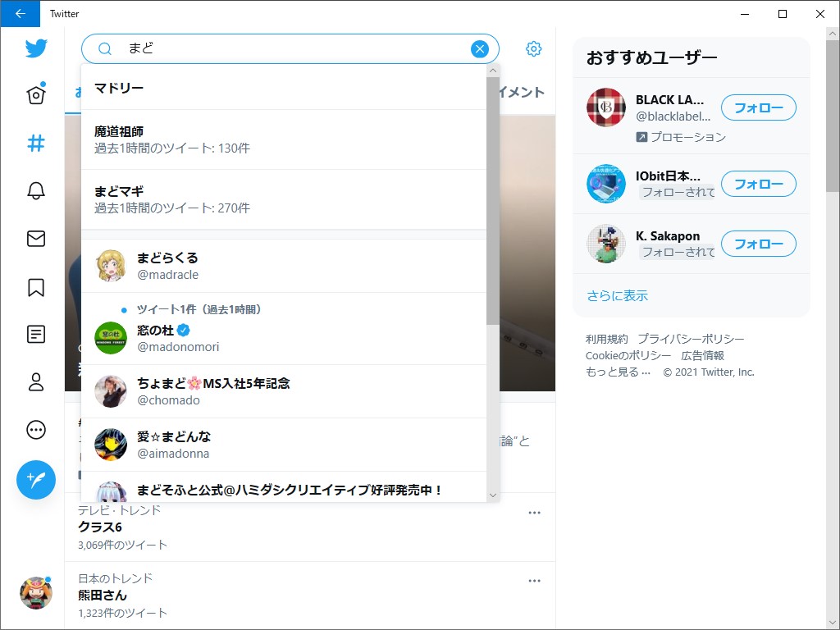The image size is (840, 630).
Task: Compose a new tweet with the feather button
Action: click(35, 479)
